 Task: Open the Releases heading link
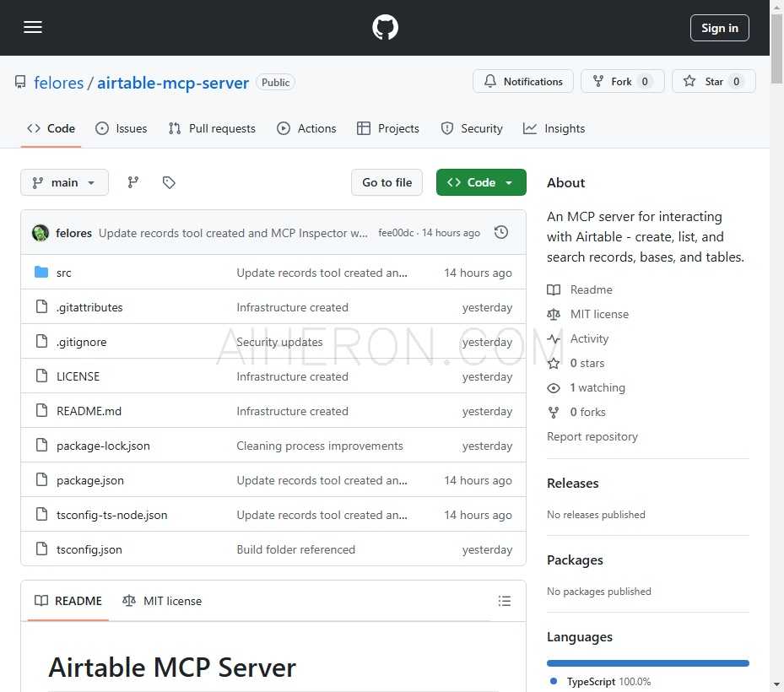[572, 483]
